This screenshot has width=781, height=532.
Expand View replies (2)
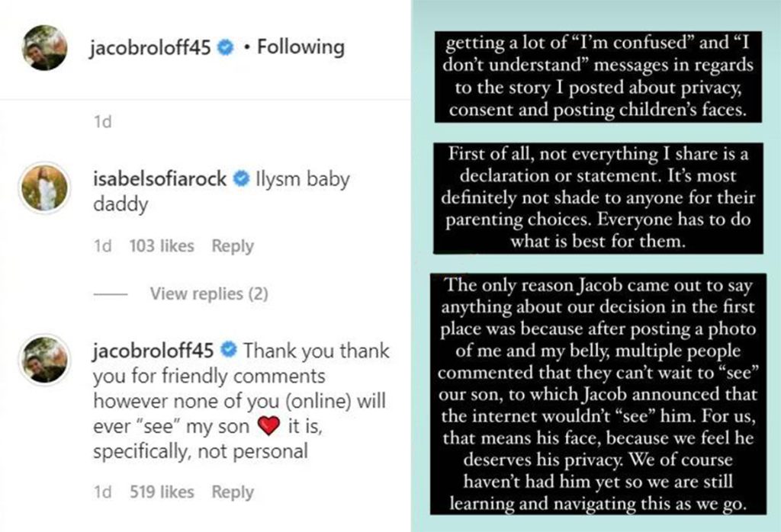point(208,293)
